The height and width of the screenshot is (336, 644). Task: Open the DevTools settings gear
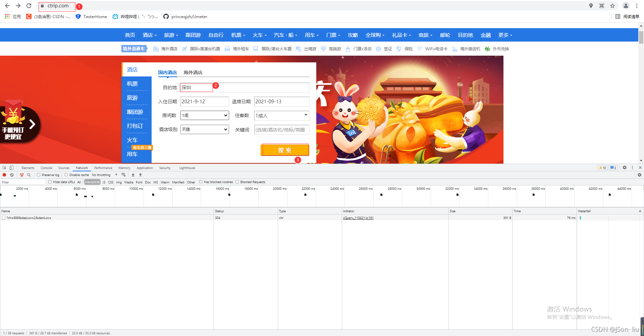(x=625, y=168)
